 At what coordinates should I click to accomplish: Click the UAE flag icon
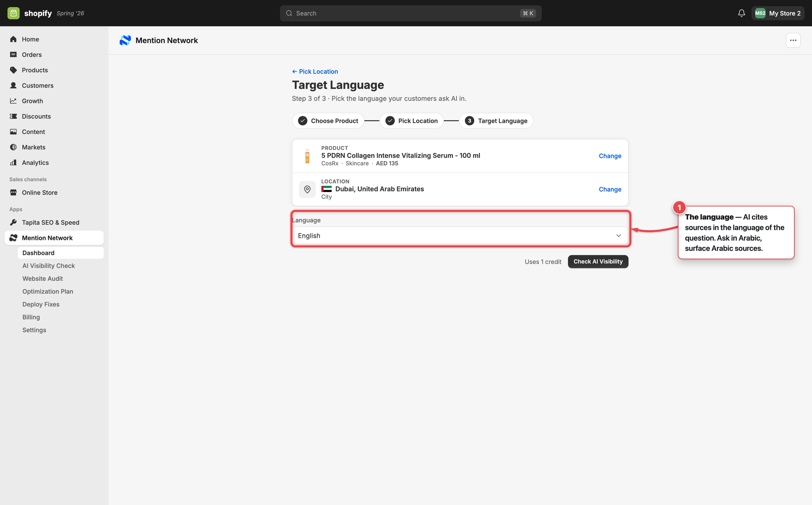[326, 189]
